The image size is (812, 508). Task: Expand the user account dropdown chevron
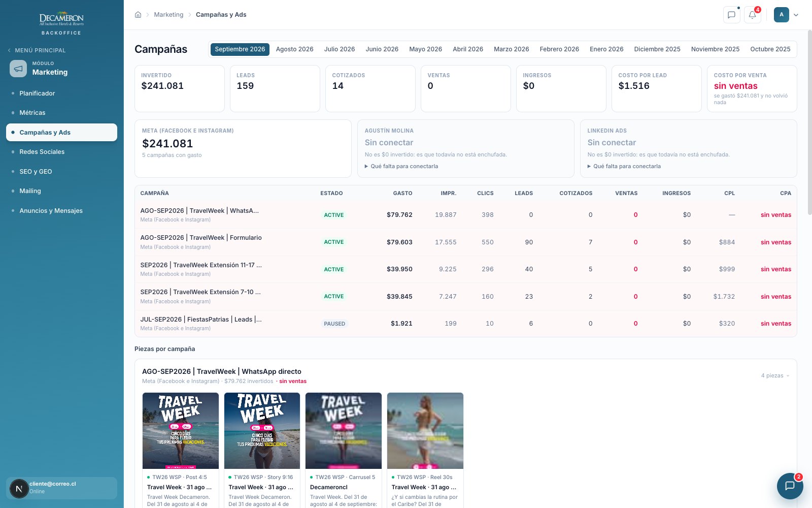[796, 15]
